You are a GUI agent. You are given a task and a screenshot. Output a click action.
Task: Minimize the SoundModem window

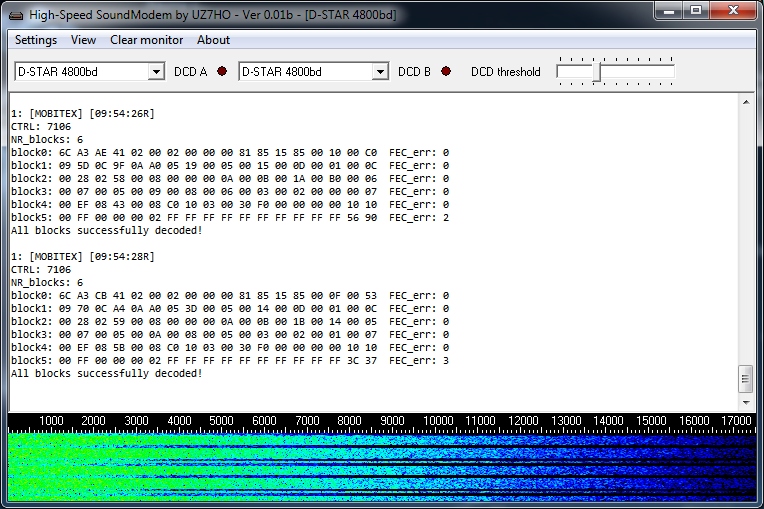coord(668,11)
